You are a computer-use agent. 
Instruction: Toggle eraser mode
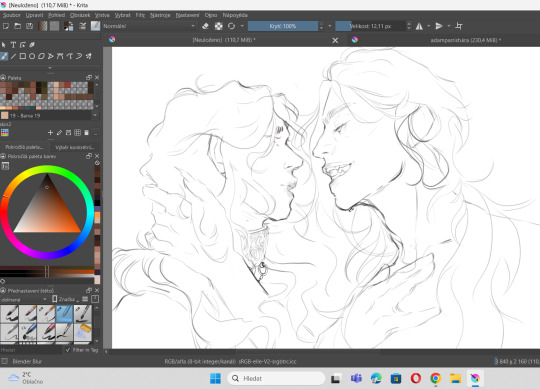click(205, 26)
